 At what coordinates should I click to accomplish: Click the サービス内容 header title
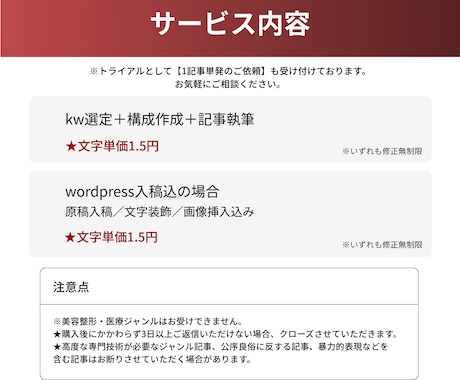coord(230,24)
